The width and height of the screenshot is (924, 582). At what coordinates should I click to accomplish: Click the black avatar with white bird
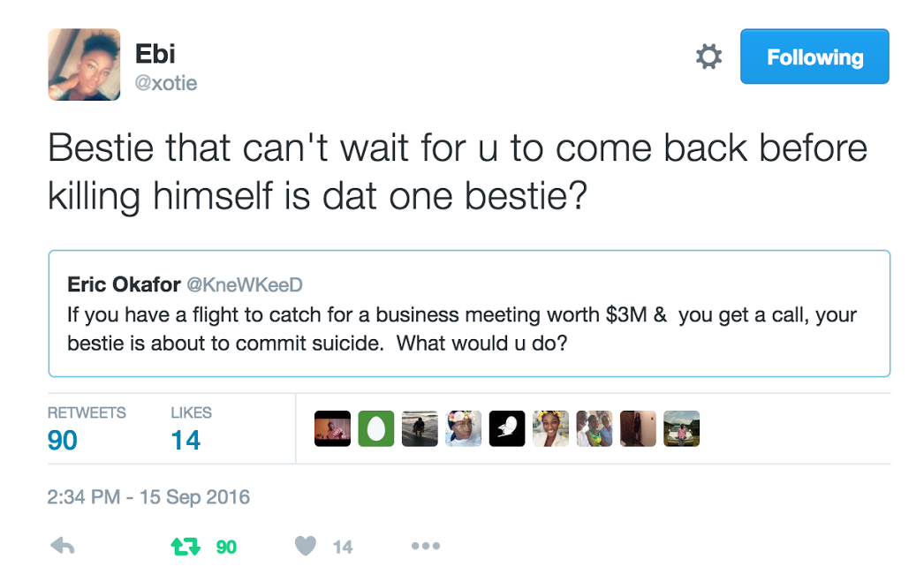[x=507, y=428]
